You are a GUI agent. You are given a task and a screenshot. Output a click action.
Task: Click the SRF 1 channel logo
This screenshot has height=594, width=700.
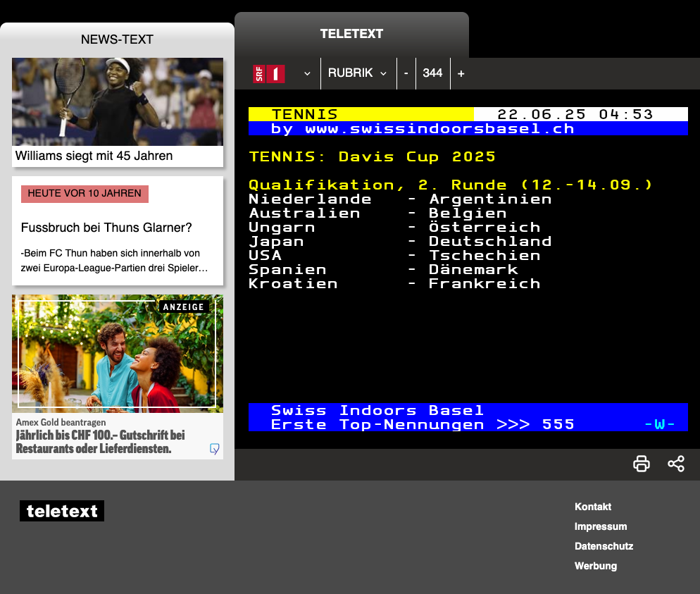269,74
